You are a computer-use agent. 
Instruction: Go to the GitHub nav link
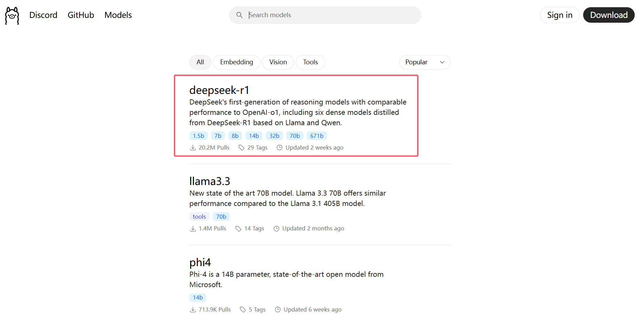[81, 15]
